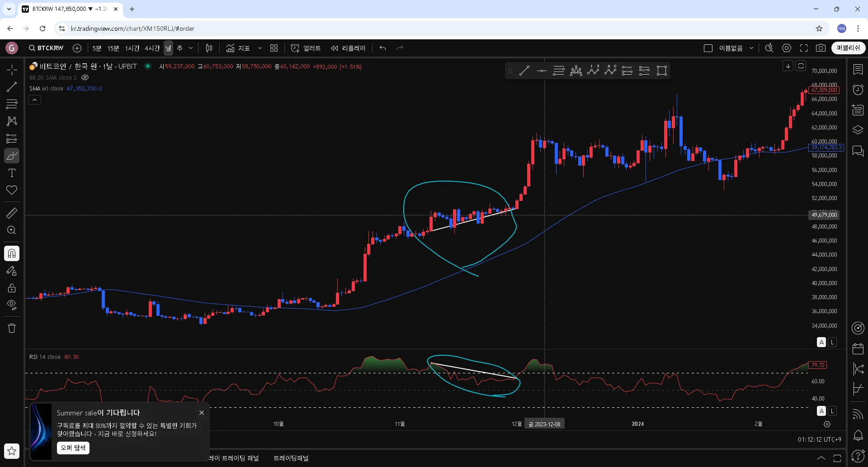Toggle log scale L on RSI pane

point(832,411)
